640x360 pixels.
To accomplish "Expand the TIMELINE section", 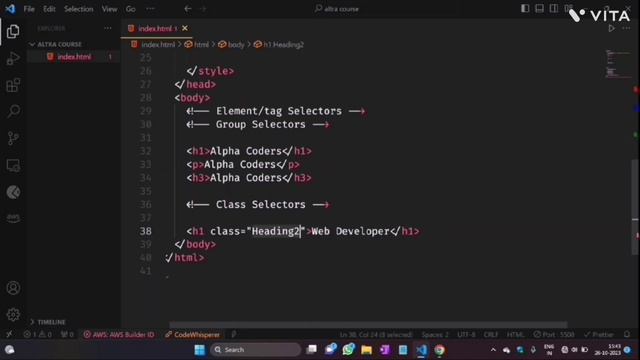I will 48,322.
